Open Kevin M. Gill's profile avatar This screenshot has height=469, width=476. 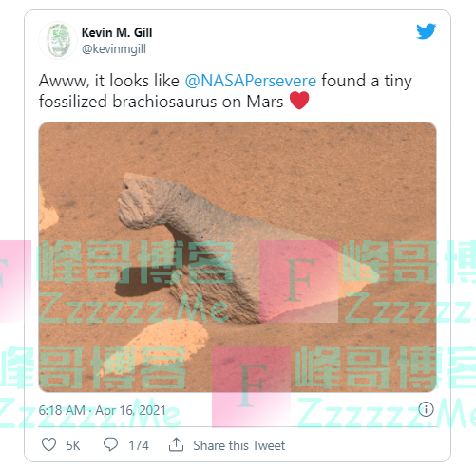point(58,40)
